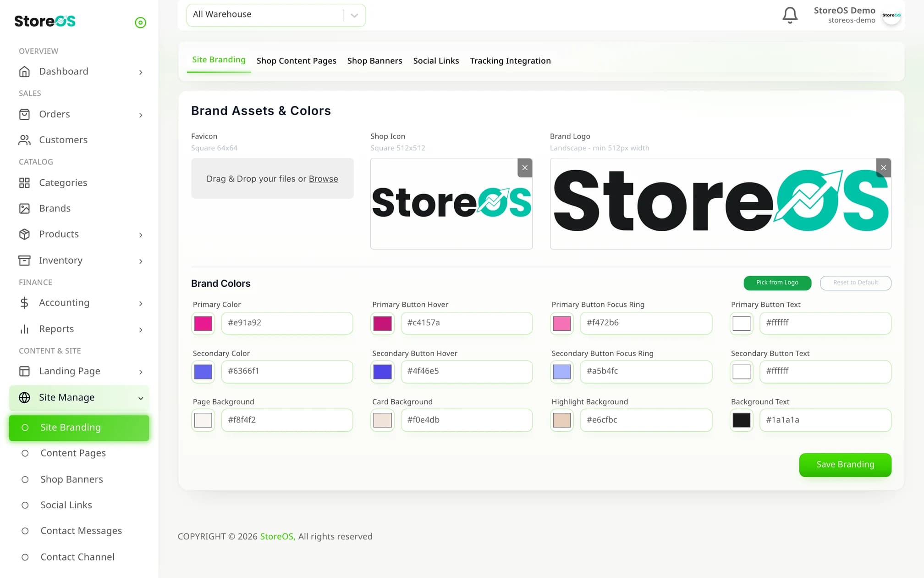The width and height of the screenshot is (924, 578).
Task: Switch to Tracking Integration tab
Action: click(x=510, y=61)
